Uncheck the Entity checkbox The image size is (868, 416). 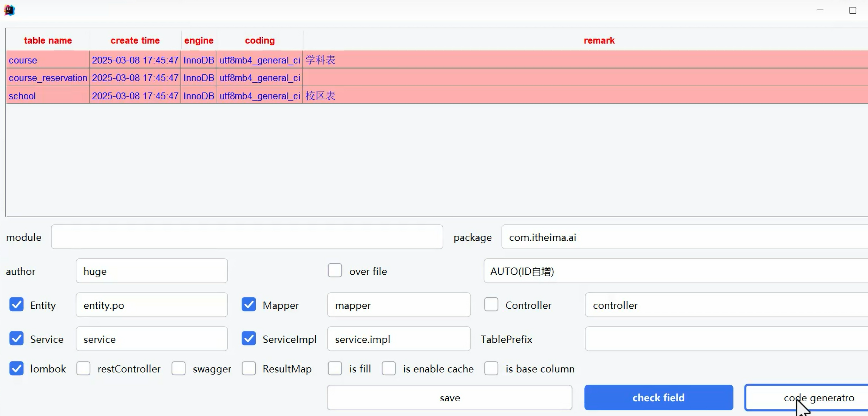[17, 305]
